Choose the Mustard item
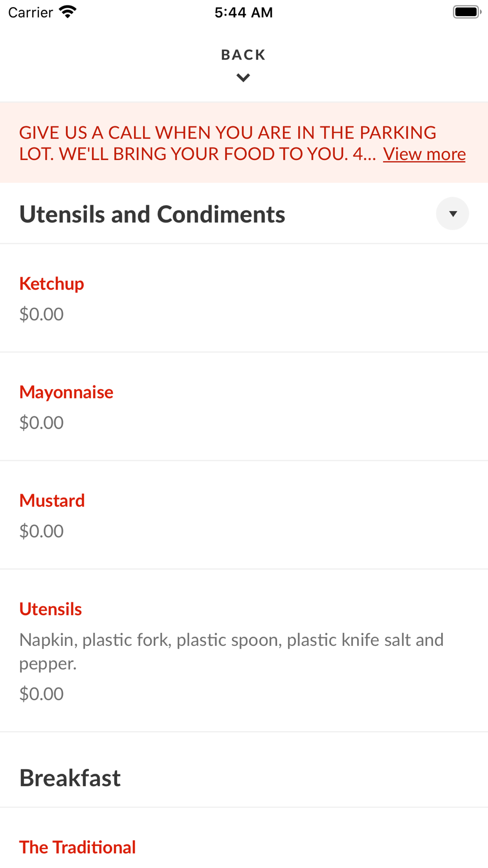Screen dimensions: 488x868 coord(244,515)
